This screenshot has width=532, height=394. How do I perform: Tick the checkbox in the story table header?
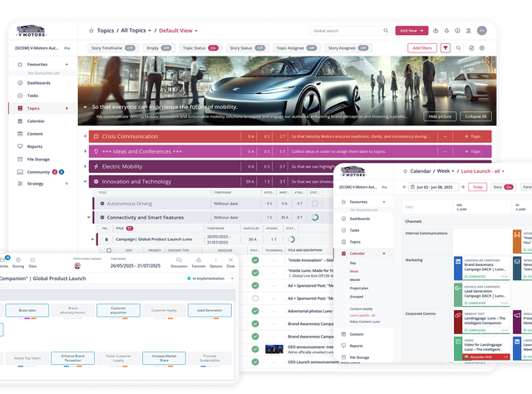tap(109, 250)
